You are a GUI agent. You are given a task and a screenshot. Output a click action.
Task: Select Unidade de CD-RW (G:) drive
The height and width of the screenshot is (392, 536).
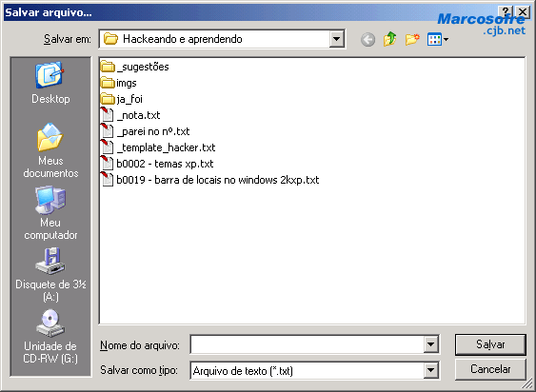coord(50,337)
